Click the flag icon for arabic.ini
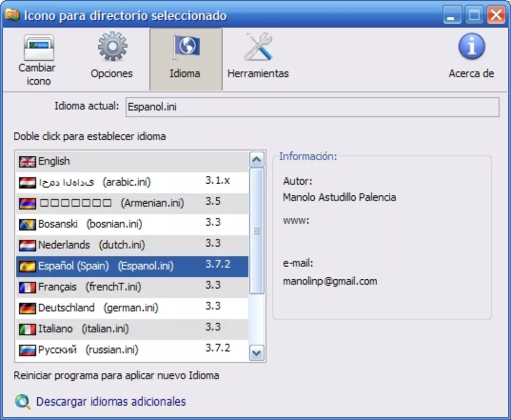511x420 pixels. click(x=27, y=183)
